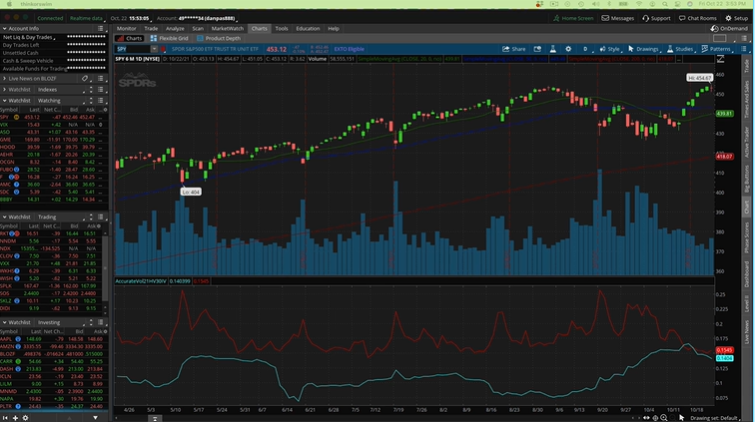
Task: Open the Setup menu
Action: (x=737, y=18)
